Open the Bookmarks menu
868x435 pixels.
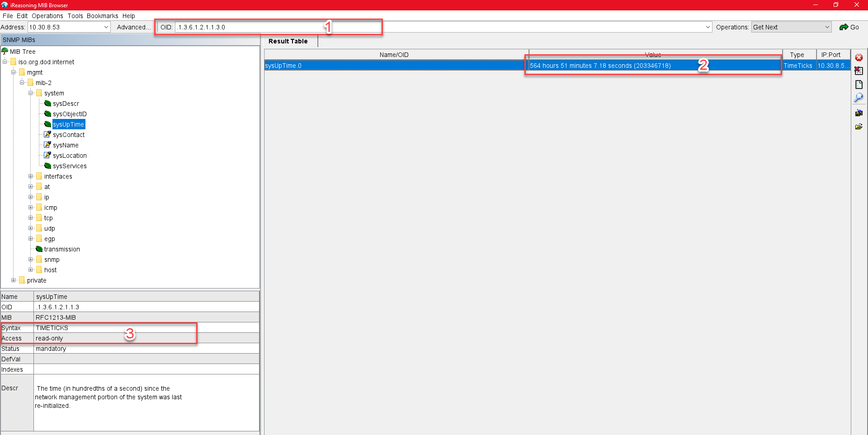pos(103,16)
